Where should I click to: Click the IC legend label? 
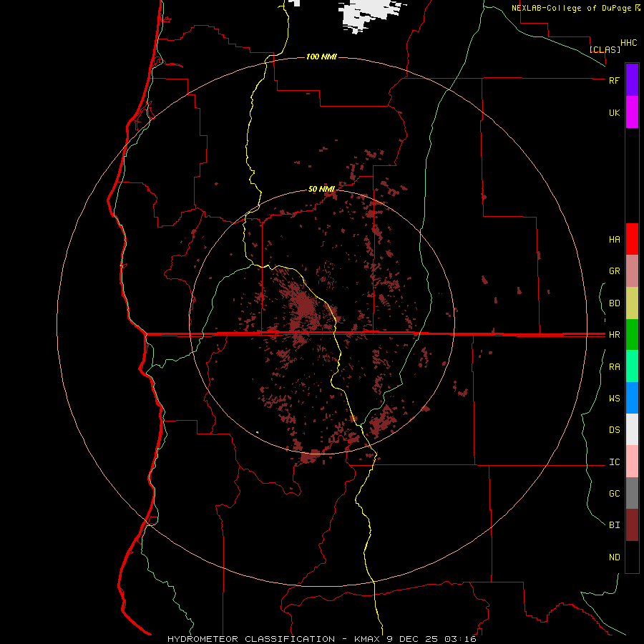(x=614, y=462)
